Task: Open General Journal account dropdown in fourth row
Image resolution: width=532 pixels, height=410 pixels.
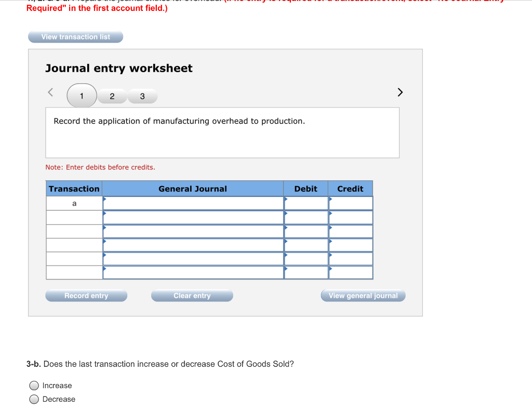Action: (x=193, y=245)
